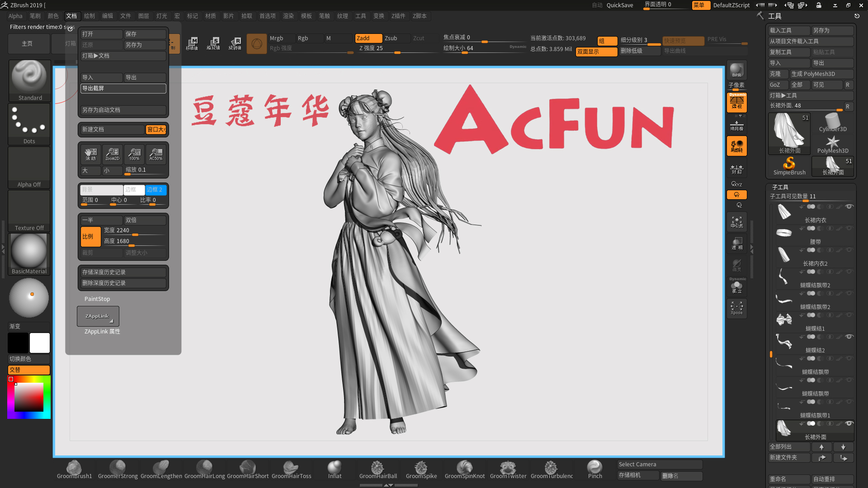Image resolution: width=868 pixels, height=488 pixels.
Task: Select the Inflat brush icon
Action: (335, 469)
